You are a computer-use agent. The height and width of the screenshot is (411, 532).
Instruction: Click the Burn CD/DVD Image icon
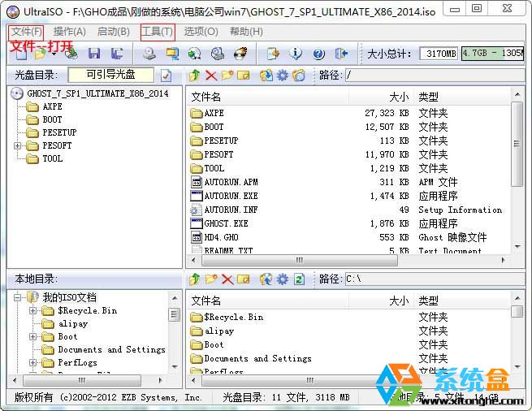coord(240,54)
